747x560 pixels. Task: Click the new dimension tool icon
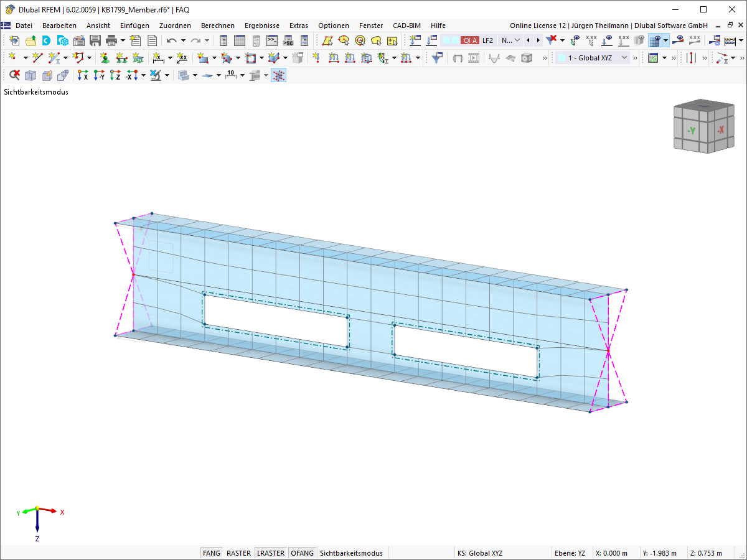click(x=157, y=58)
